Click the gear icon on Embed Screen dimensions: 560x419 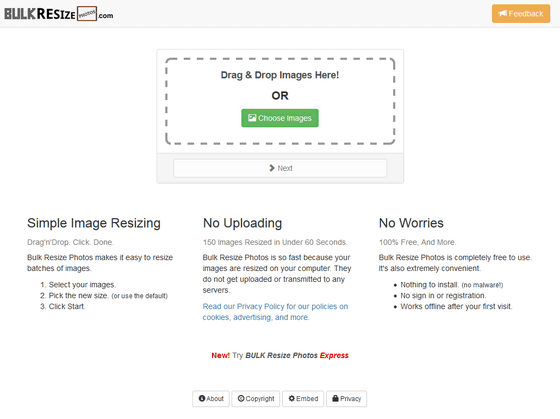click(292, 399)
